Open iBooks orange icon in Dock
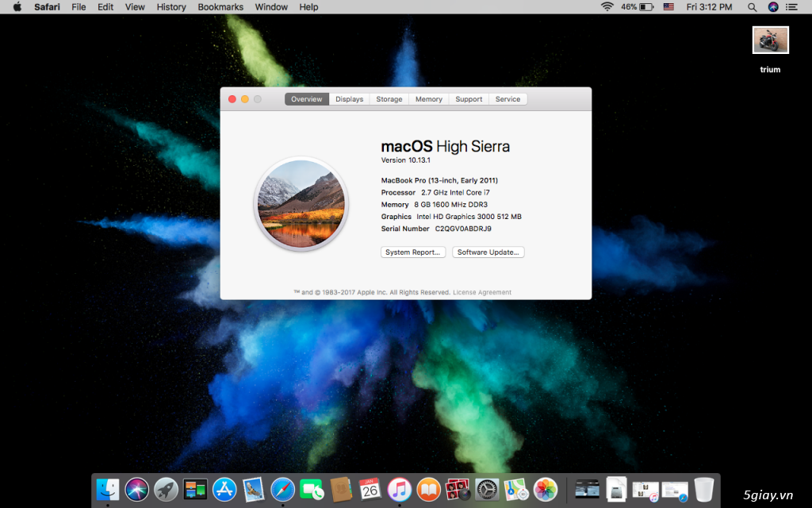This screenshot has width=812, height=508. 428,489
